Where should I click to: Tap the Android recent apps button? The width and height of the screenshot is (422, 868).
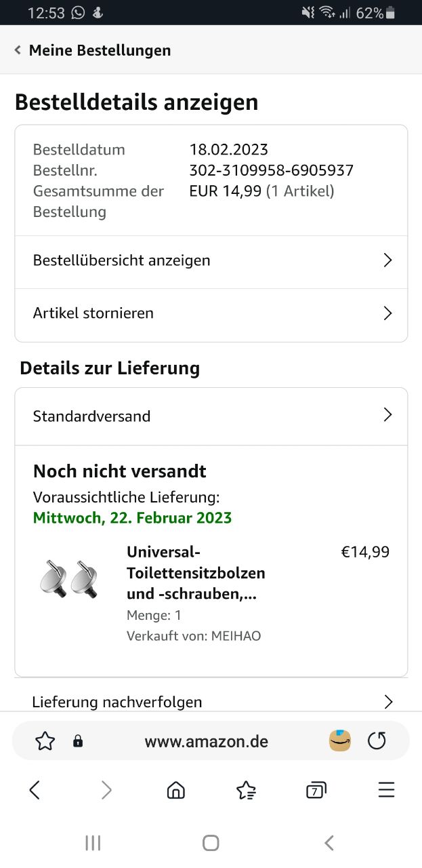[x=93, y=843]
